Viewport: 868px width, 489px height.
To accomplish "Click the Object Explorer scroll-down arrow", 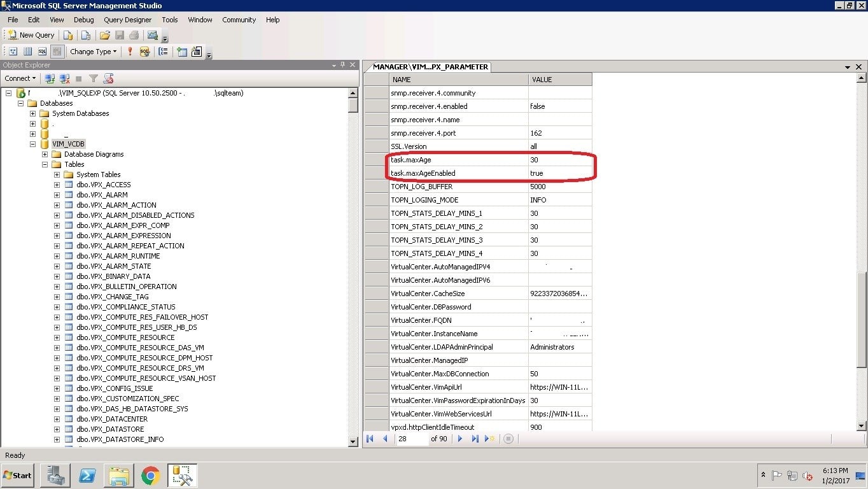I will (x=354, y=441).
